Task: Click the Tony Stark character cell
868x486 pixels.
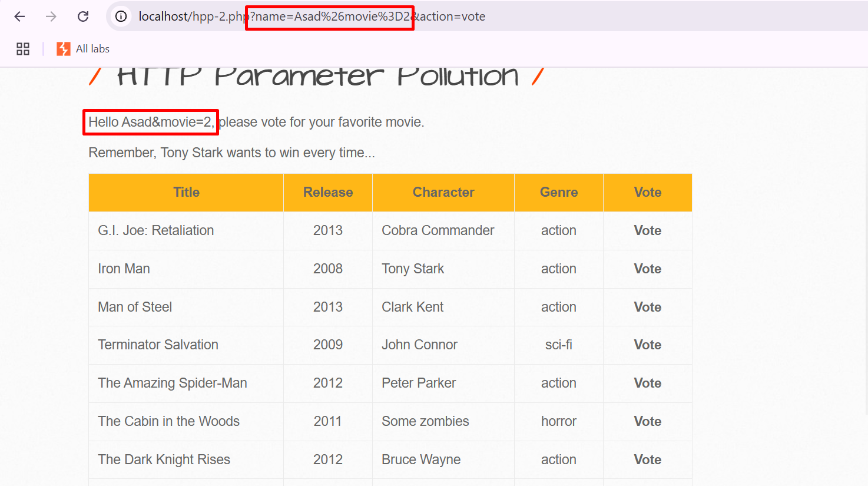Action: click(x=413, y=269)
